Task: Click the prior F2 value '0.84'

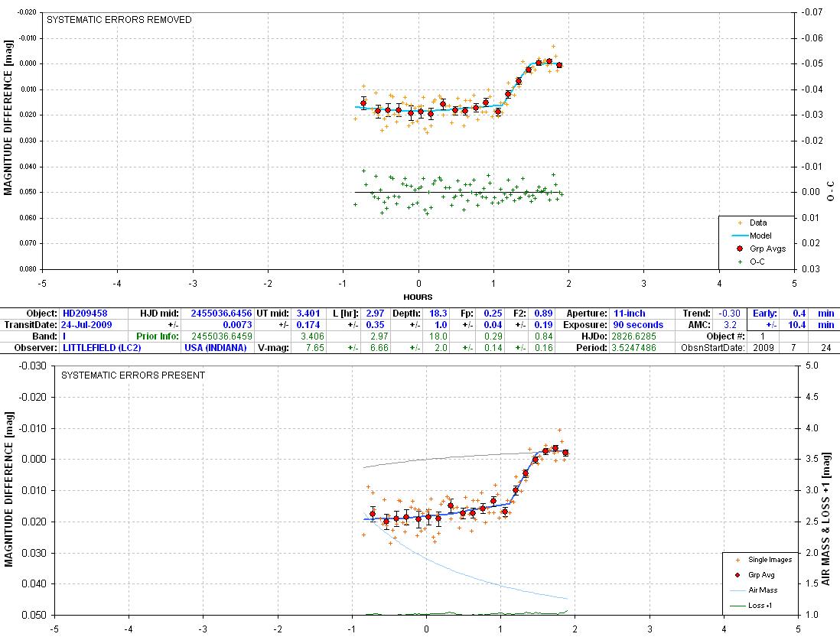Action: point(543,336)
